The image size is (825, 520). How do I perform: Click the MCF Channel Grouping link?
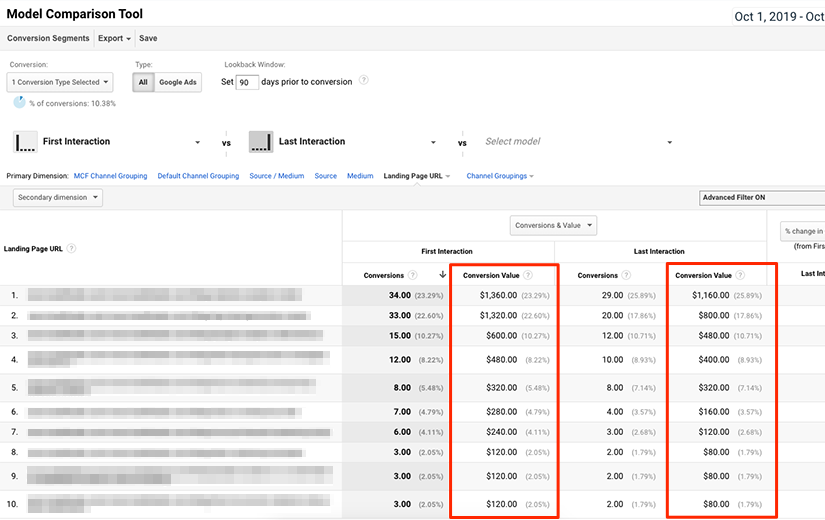(x=110, y=176)
